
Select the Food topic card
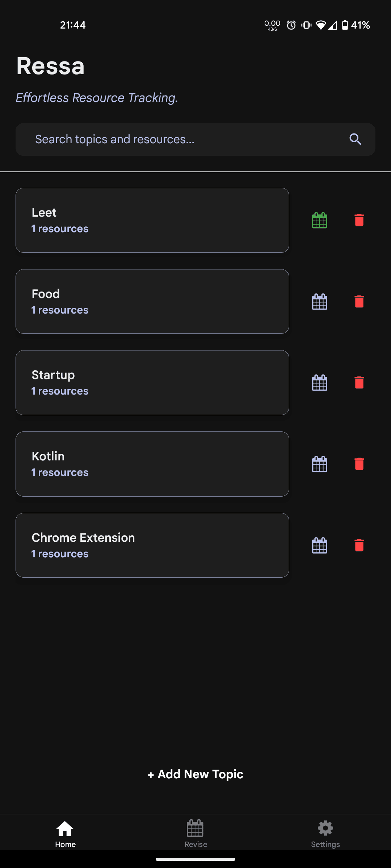click(152, 301)
